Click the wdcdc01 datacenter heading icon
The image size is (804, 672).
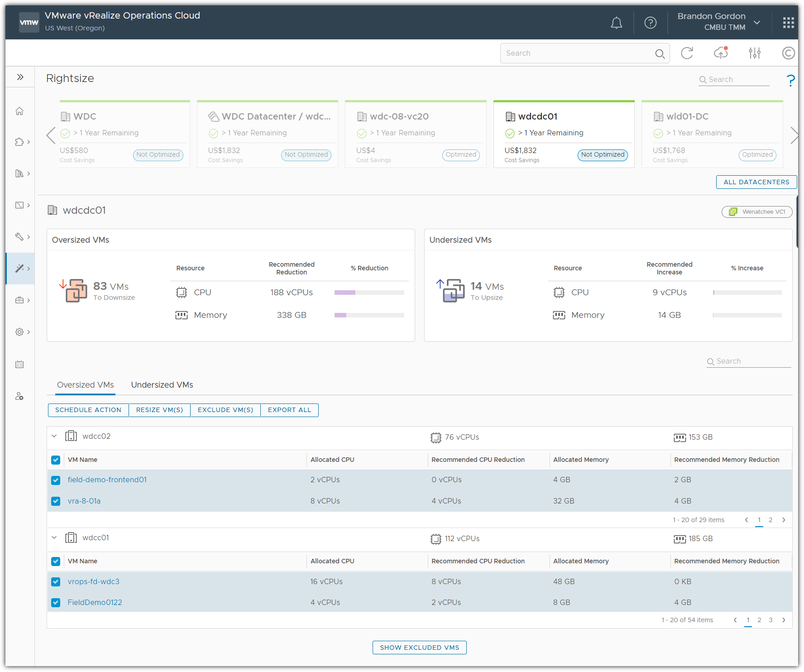[x=53, y=210]
